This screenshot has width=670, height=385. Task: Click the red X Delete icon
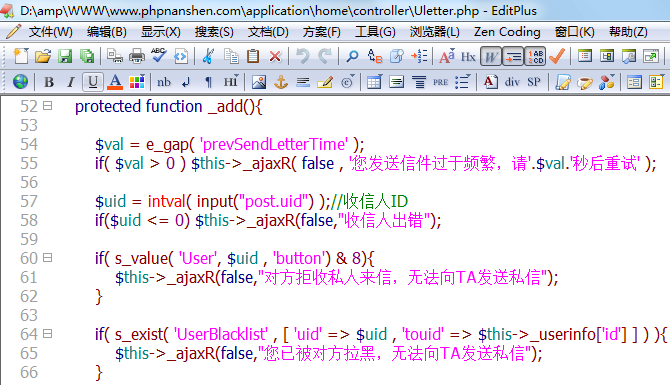tap(275, 56)
